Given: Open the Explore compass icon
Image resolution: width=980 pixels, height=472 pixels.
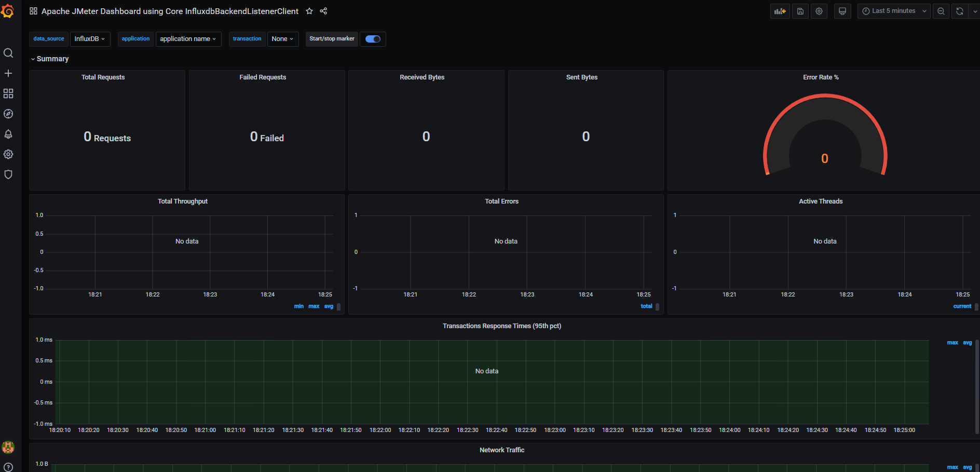Looking at the screenshot, I should [x=8, y=114].
